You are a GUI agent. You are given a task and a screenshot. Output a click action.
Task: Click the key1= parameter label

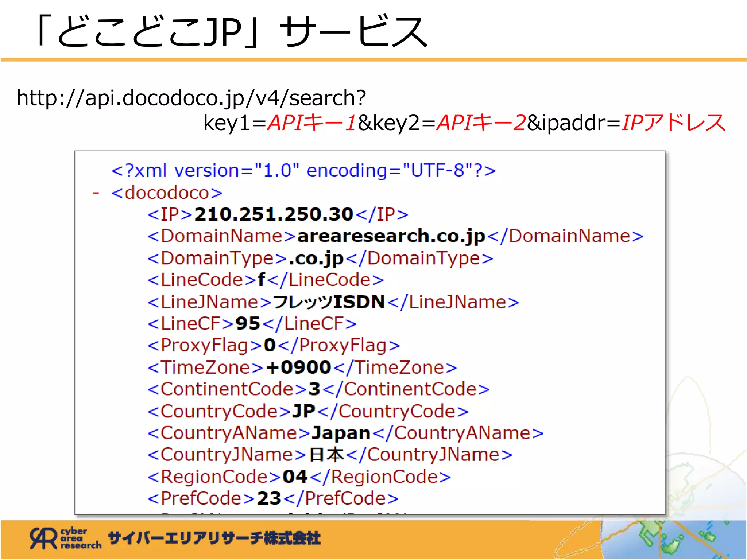coord(235,123)
